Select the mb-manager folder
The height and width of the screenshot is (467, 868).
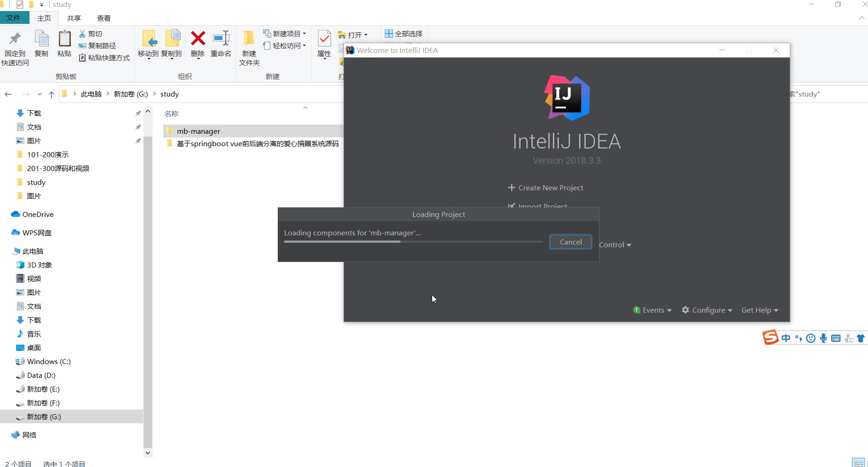pyautogui.click(x=254, y=131)
